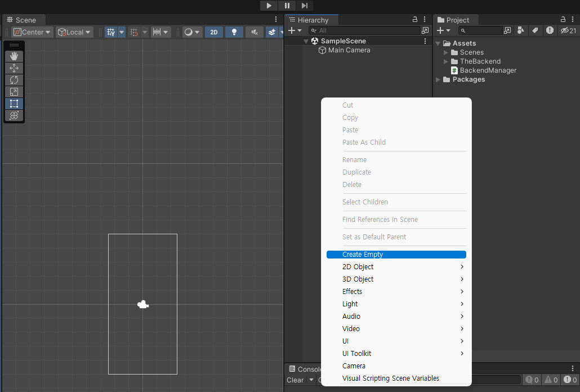580x392 pixels.
Task: Click the Project search by label icon
Action: click(x=536, y=30)
